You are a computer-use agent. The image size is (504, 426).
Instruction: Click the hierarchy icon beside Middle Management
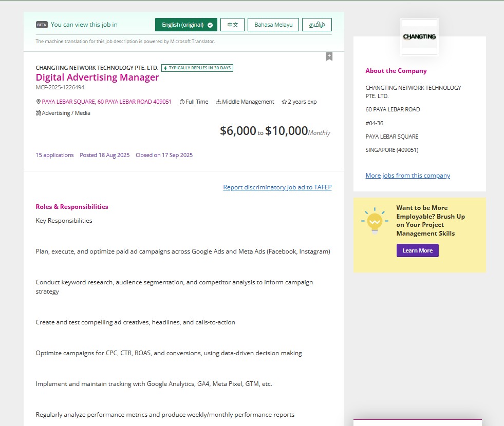pyautogui.click(x=218, y=102)
